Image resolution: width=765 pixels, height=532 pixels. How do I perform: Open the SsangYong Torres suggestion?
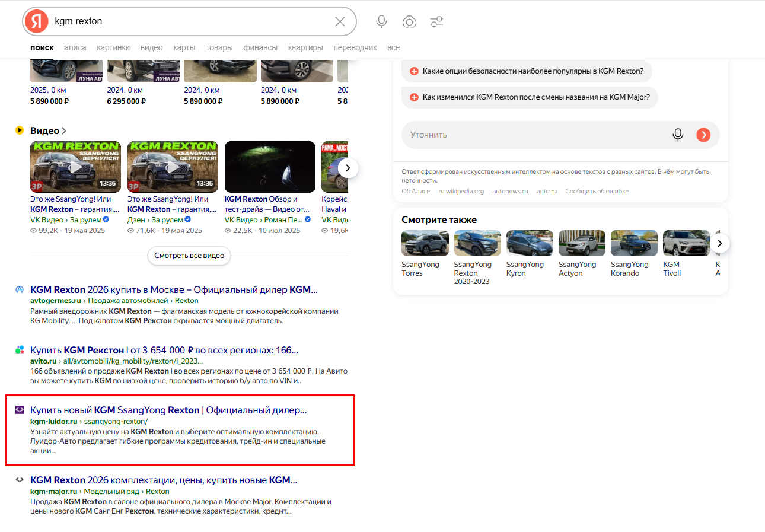coord(425,254)
